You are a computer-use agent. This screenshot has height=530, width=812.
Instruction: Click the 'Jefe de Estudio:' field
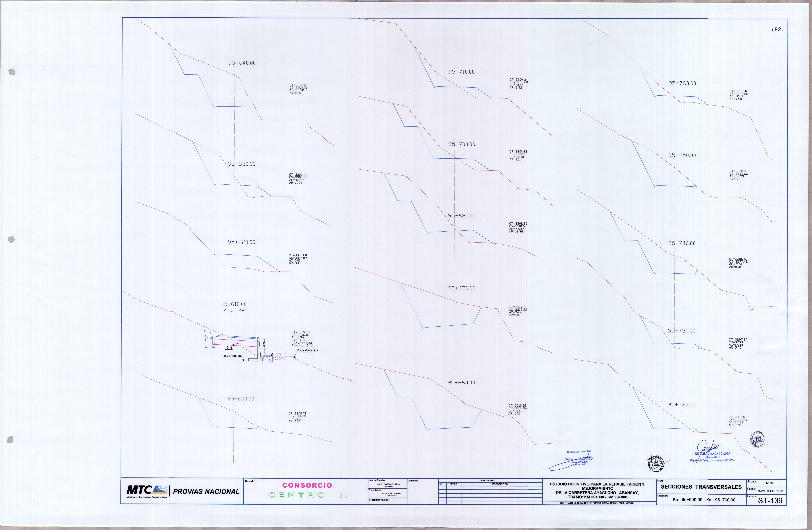point(388,484)
